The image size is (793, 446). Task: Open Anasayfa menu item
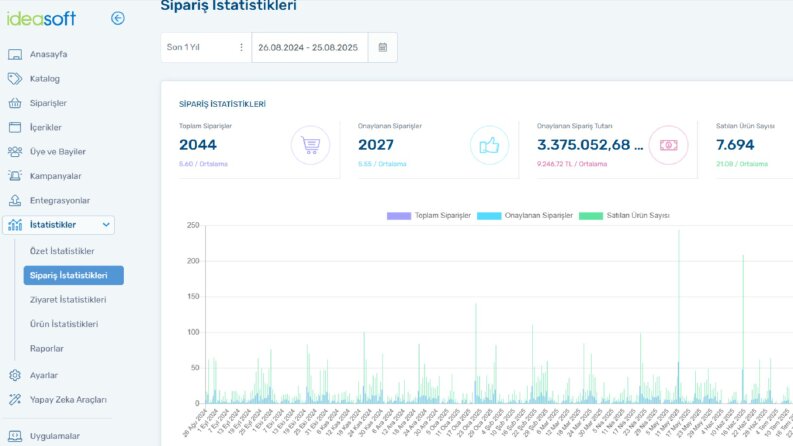point(49,54)
